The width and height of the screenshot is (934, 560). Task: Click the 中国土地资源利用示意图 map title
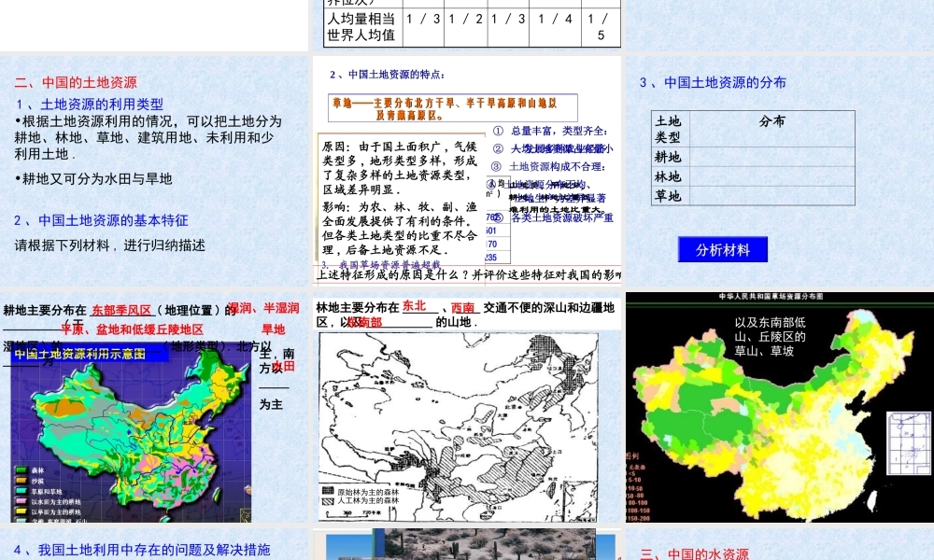click(x=79, y=354)
